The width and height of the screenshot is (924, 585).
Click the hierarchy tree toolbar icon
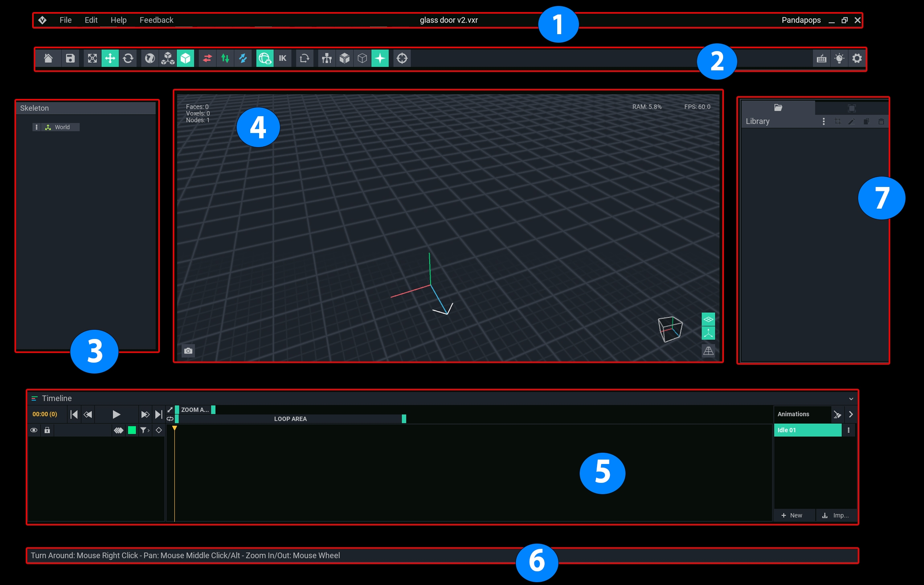tap(327, 58)
